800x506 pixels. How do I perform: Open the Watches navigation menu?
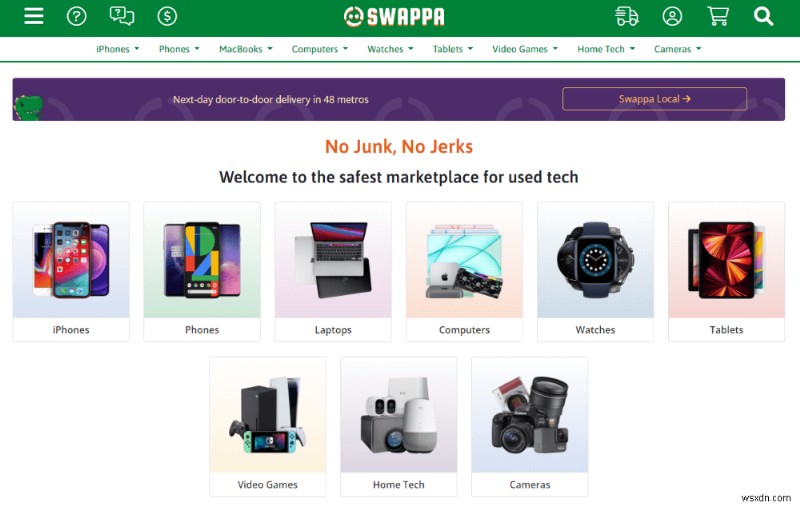tap(390, 49)
